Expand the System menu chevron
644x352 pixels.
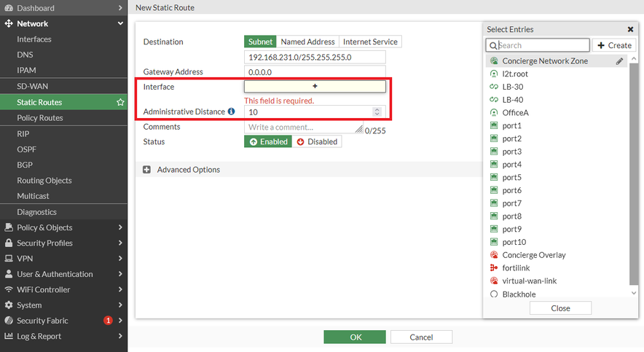[x=120, y=305]
